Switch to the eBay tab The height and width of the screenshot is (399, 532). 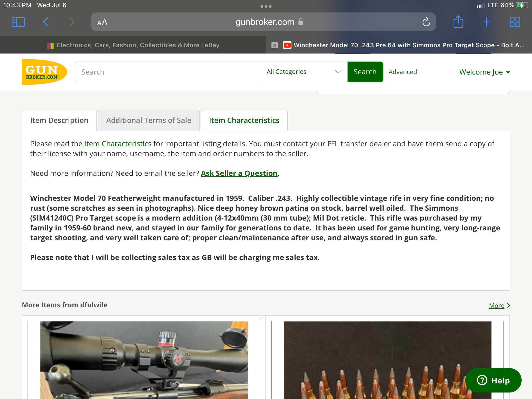pos(133,45)
